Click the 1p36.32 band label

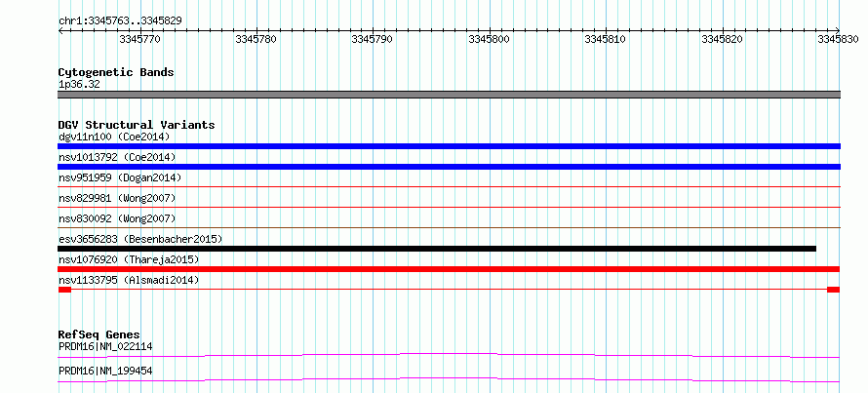point(79,85)
